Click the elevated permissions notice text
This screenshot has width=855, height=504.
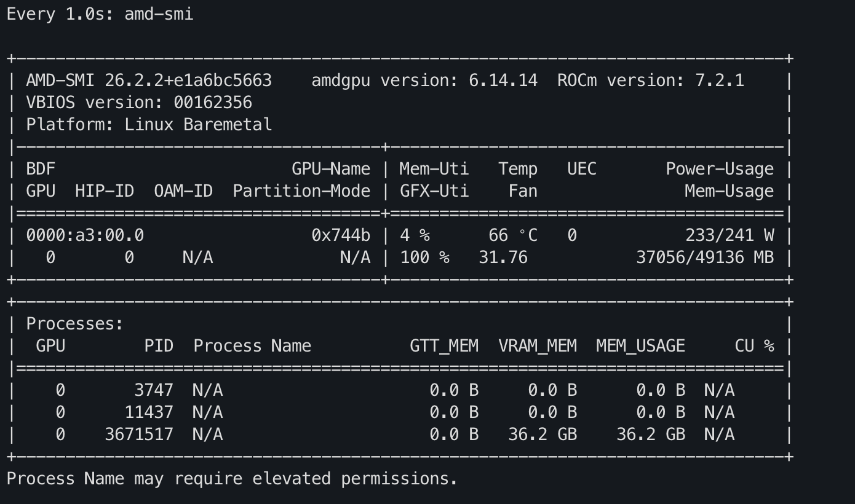pyautogui.click(x=233, y=479)
